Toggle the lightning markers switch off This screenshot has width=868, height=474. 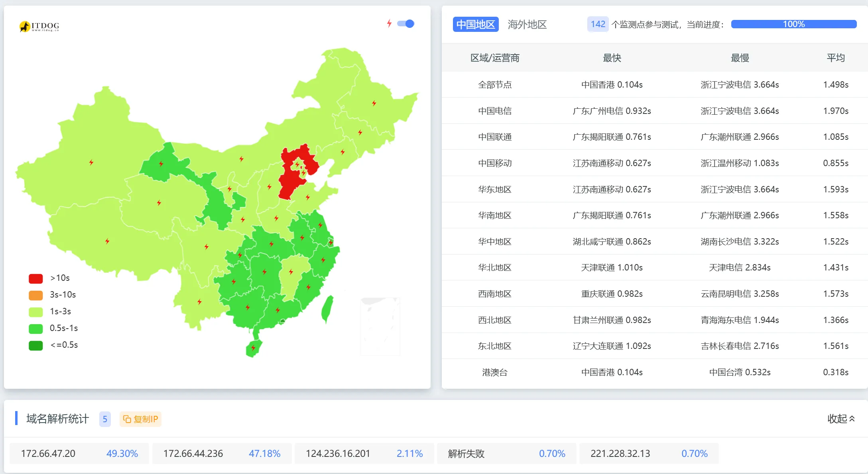[x=406, y=24]
